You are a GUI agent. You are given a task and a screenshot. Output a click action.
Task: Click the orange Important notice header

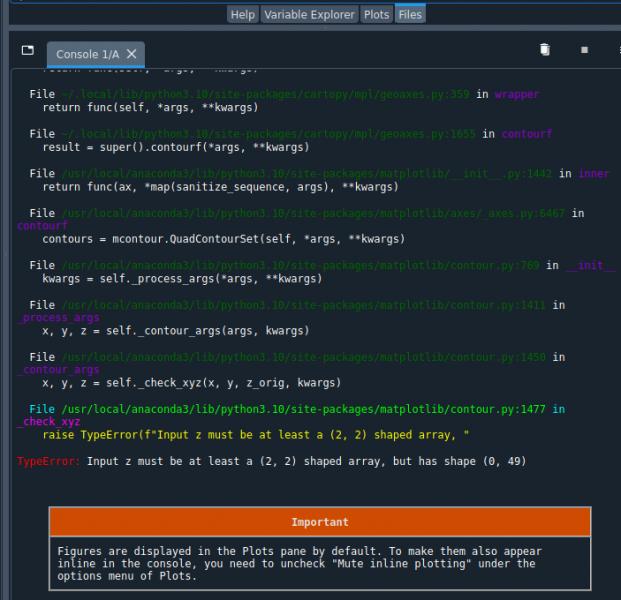coord(319,522)
